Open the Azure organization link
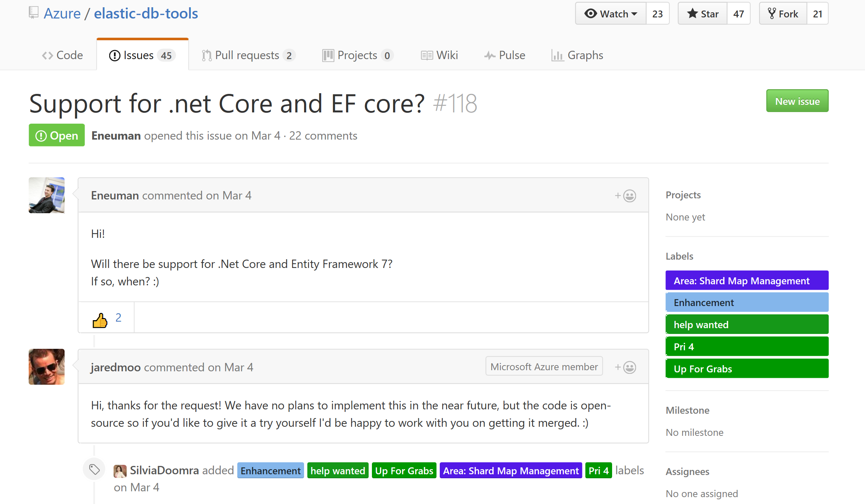 pos(62,13)
